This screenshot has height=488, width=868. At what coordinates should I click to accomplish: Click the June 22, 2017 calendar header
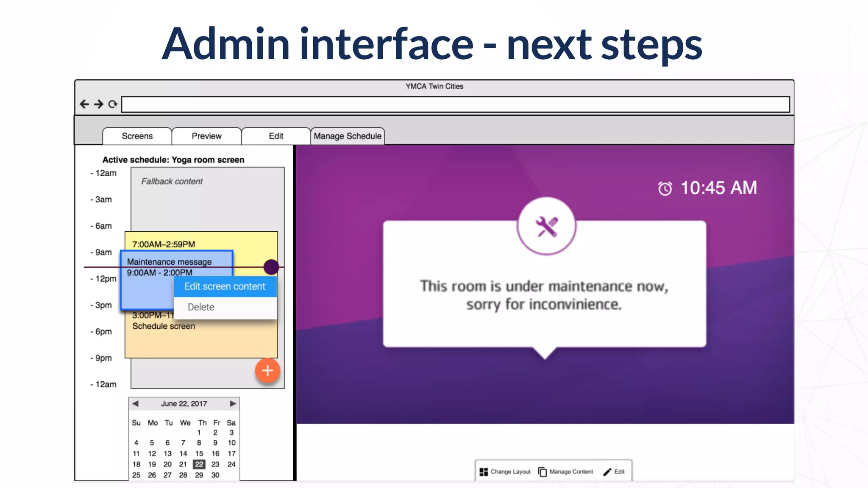pyautogui.click(x=184, y=404)
